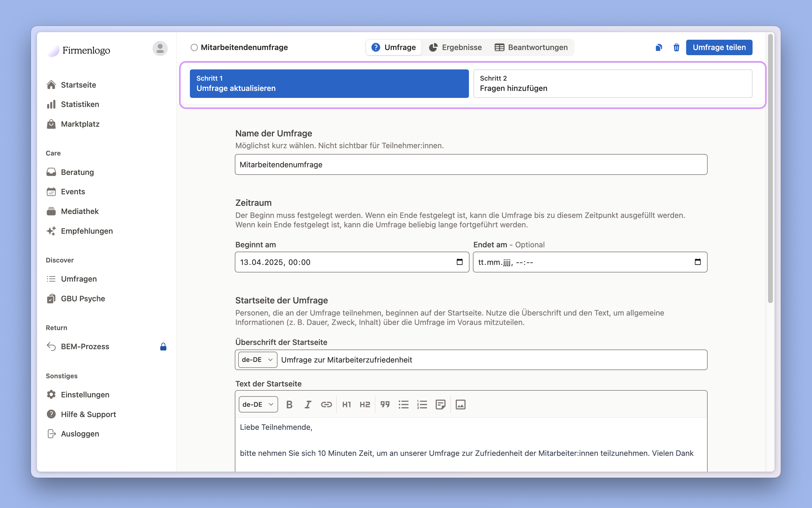Viewport: 812px width, 508px height.
Task: Click the trash delete icon
Action: click(676, 47)
